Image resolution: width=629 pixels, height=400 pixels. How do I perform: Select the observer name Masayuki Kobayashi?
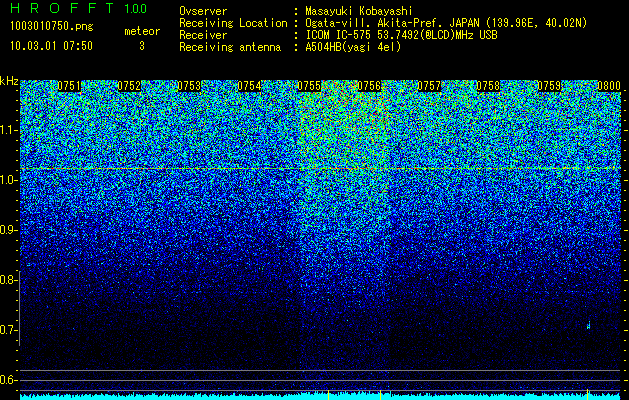358,11
